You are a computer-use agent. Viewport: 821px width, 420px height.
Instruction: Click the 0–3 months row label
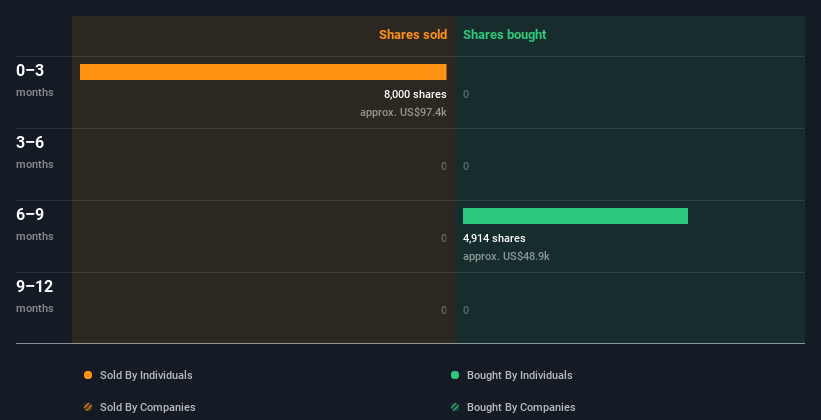(35, 80)
